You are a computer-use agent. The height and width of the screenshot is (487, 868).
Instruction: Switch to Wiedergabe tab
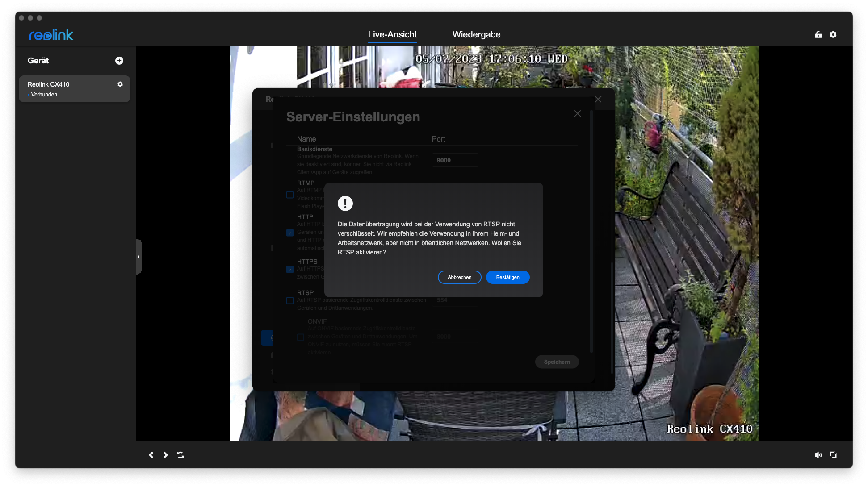click(476, 35)
